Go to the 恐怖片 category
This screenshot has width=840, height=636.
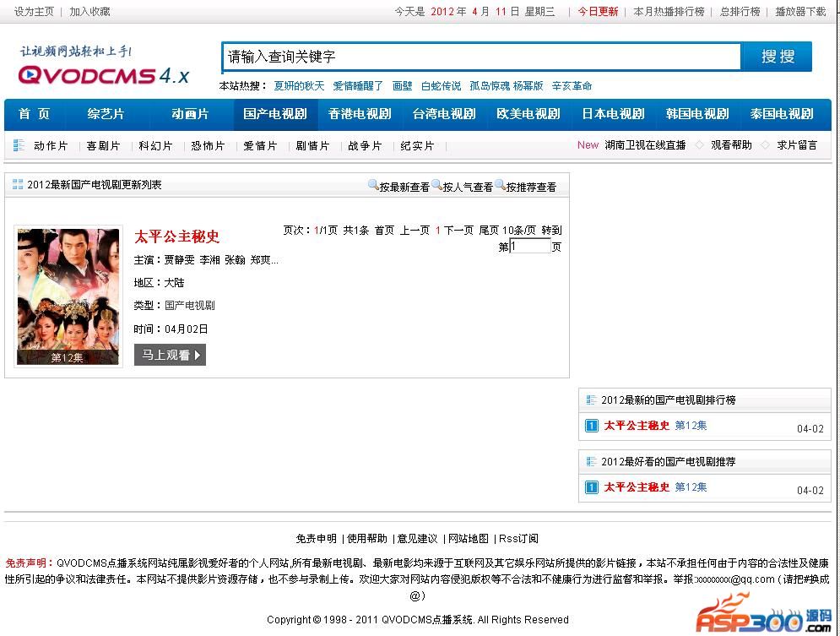pos(208,146)
